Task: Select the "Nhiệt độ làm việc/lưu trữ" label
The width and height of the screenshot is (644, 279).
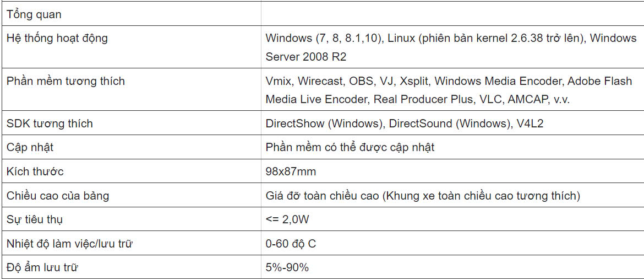Action: (x=69, y=244)
